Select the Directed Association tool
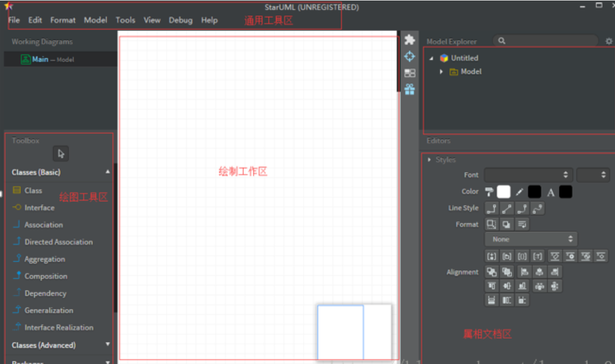 pyautogui.click(x=53, y=242)
